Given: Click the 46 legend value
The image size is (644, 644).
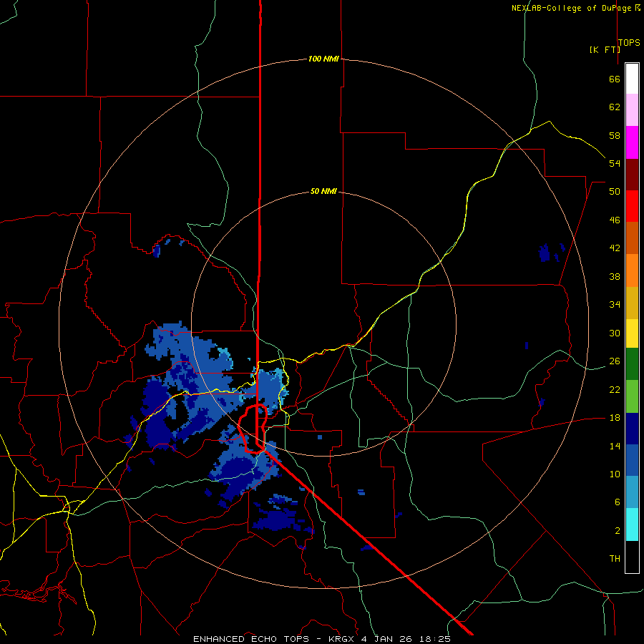Looking at the screenshot, I should pyautogui.click(x=615, y=220).
